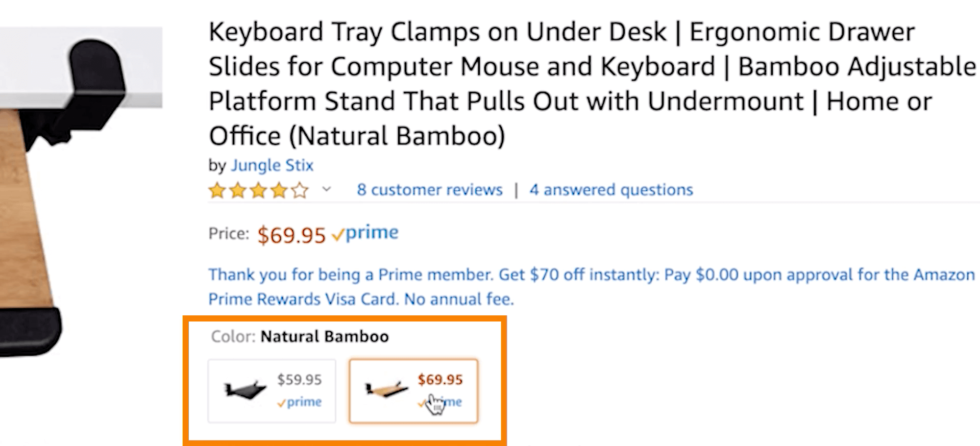Click the bamboo keyboard tray thumbnail
The height and width of the screenshot is (446, 980).
pyautogui.click(x=386, y=391)
